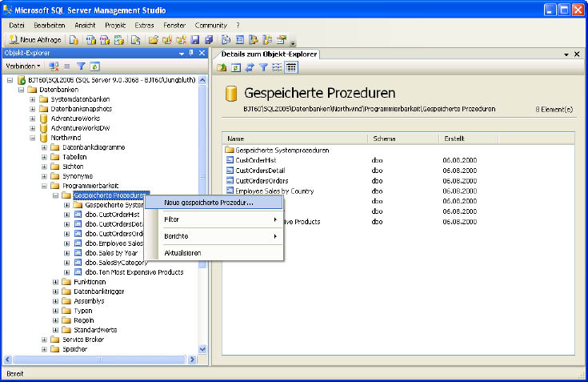Click the Objekt-Explorer vertical scrollbar down arrow
This screenshot has width=588, height=382.
click(x=202, y=349)
